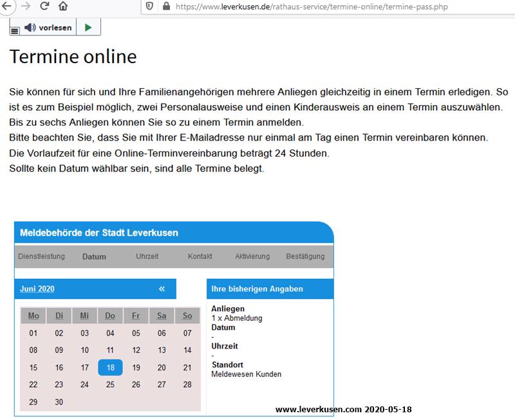Click the browser back arrow
This screenshot has width=515, height=420.
7,6
